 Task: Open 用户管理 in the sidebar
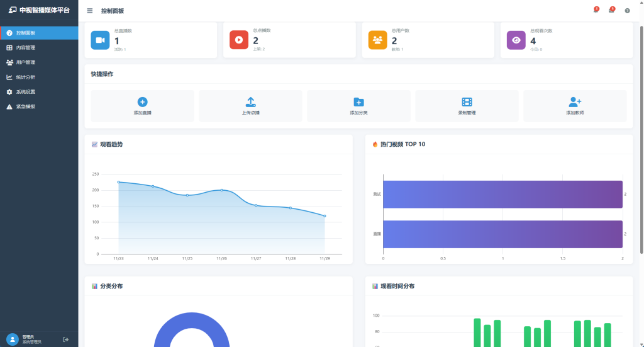[x=39, y=62]
